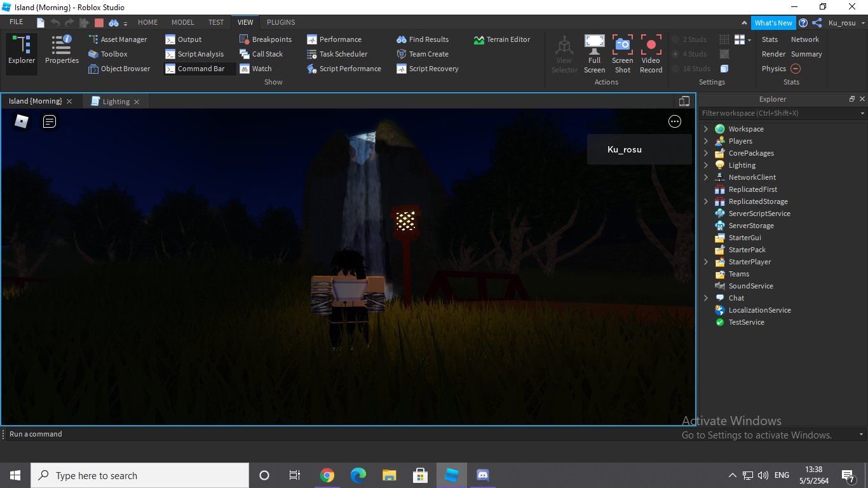Viewport: 868px width, 488px height.
Task: Open the Performance panel
Action: pyautogui.click(x=334, y=39)
